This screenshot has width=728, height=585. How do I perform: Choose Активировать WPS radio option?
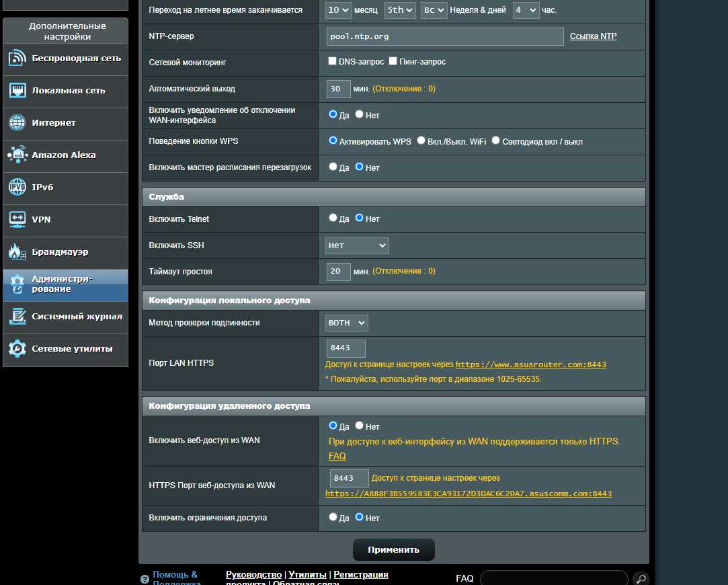click(333, 141)
